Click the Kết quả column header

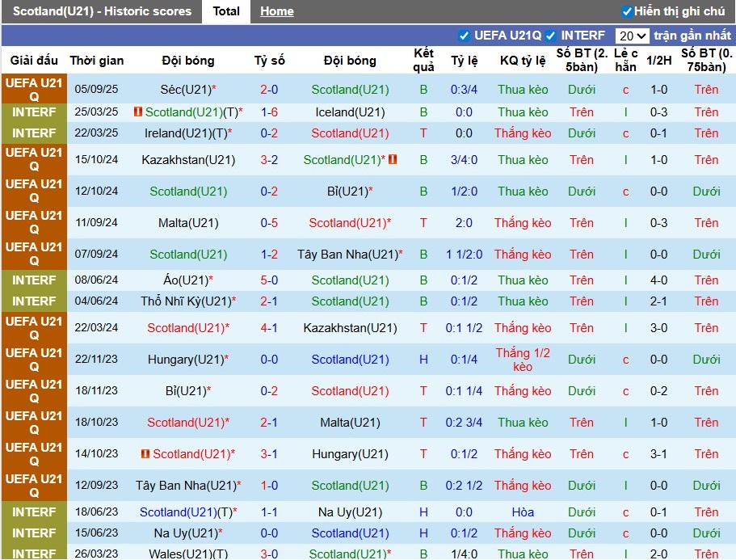pyautogui.click(x=423, y=60)
